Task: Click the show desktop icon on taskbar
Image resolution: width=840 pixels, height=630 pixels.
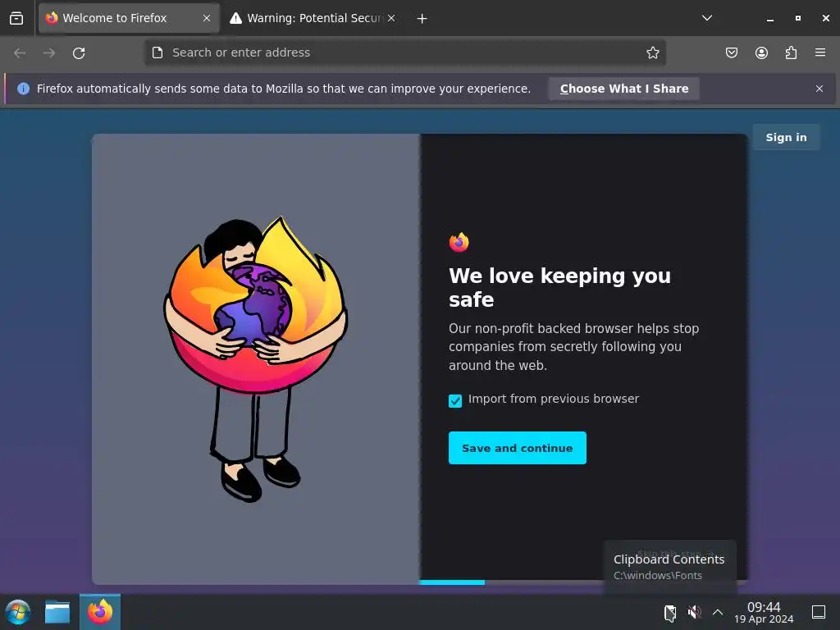Action: click(819, 612)
